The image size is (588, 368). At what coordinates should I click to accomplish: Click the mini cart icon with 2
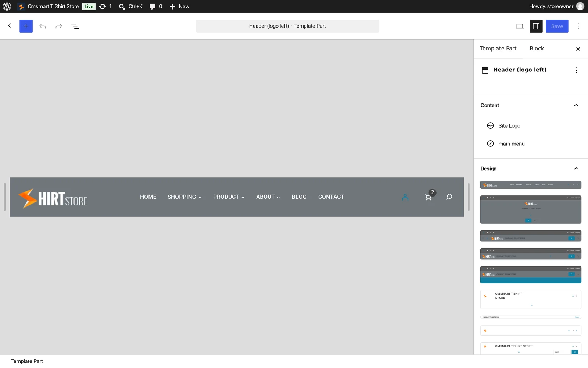(430, 196)
